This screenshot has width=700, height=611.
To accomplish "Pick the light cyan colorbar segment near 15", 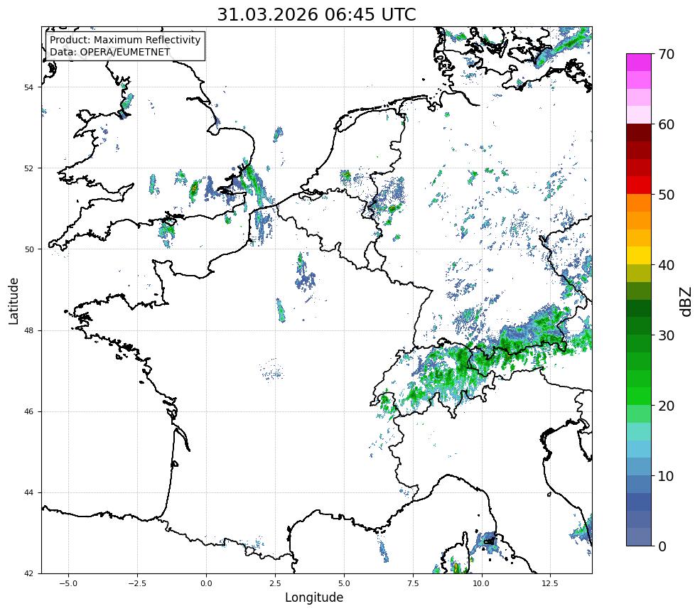I will [x=638, y=431].
